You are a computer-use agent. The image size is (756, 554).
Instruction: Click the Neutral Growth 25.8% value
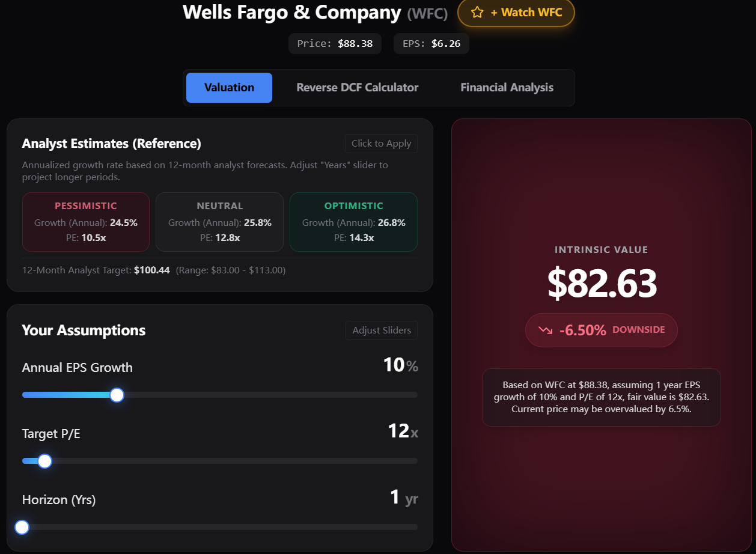point(258,223)
